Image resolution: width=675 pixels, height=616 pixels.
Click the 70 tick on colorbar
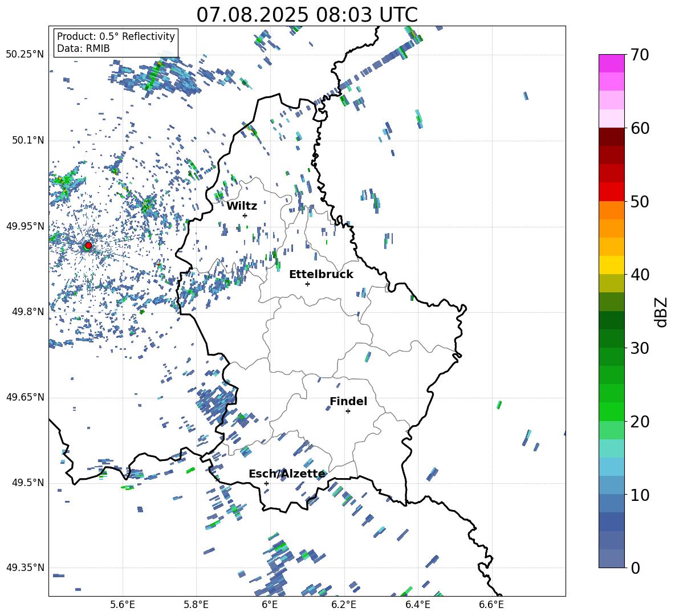pos(640,55)
